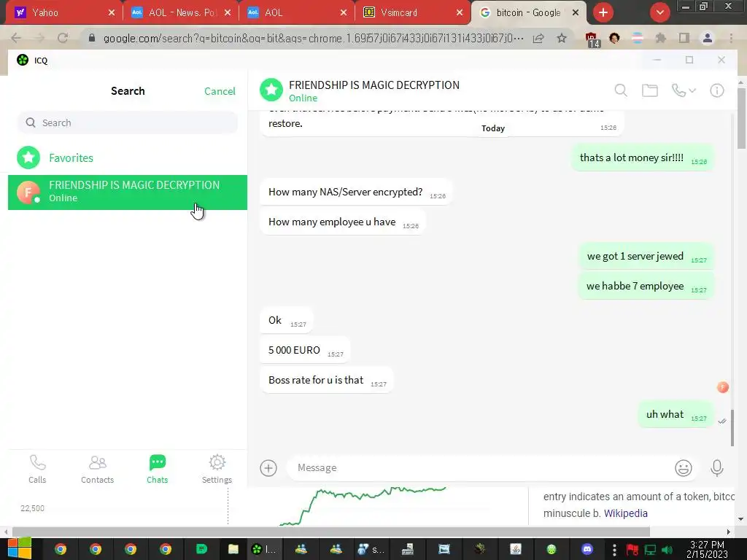Close the bitcoin - Google tab
The width and height of the screenshot is (747, 560).
(576, 12)
